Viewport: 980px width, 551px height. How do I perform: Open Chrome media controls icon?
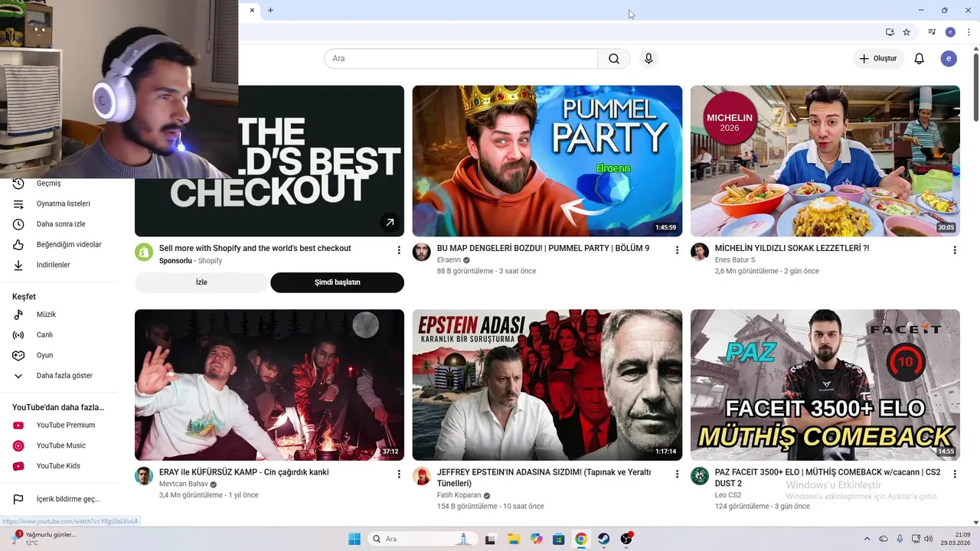coord(932,32)
